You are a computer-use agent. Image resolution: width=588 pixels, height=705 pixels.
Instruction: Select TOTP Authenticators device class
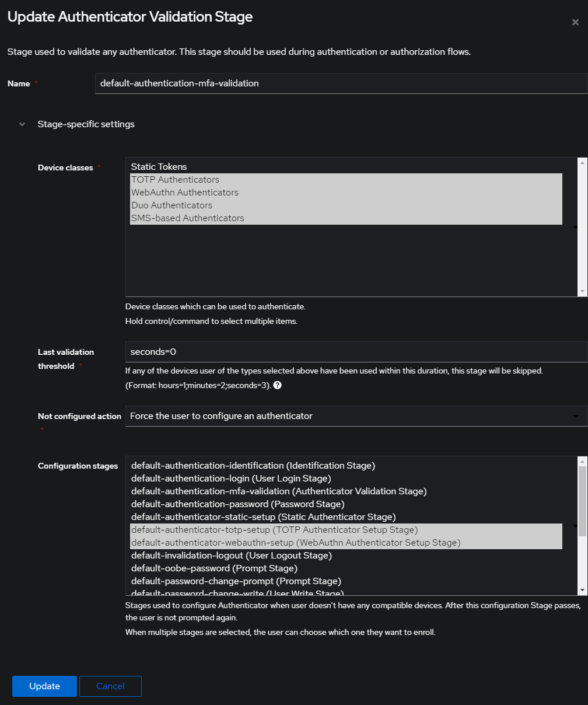coord(346,180)
